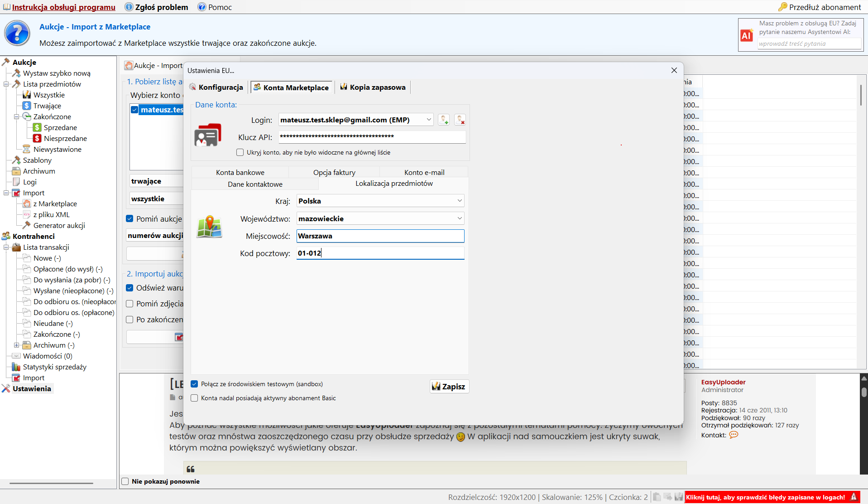868x504 pixels.
Task: Select Generator aukcji in the sidebar
Action: point(59,226)
